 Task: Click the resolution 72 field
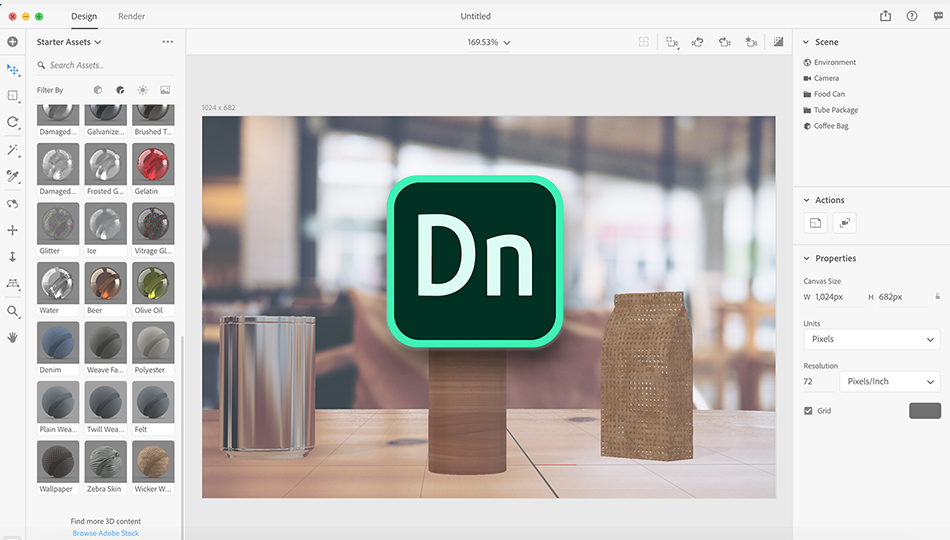point(817,381)
